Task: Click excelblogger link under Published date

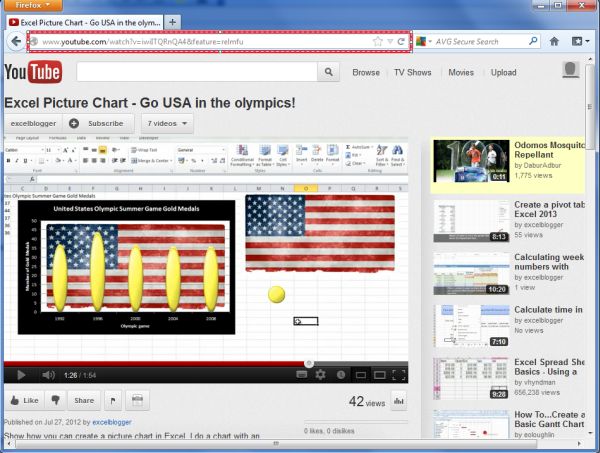Action: point(112,422)
